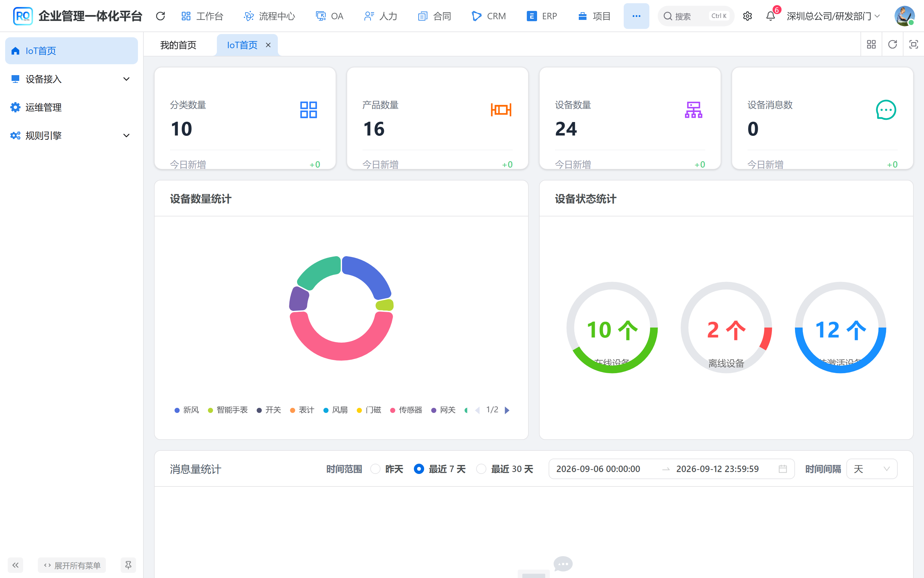This screenshot has width=924, height=578.
Task: Close the IoT首页 tab
Action: [269, 45]
